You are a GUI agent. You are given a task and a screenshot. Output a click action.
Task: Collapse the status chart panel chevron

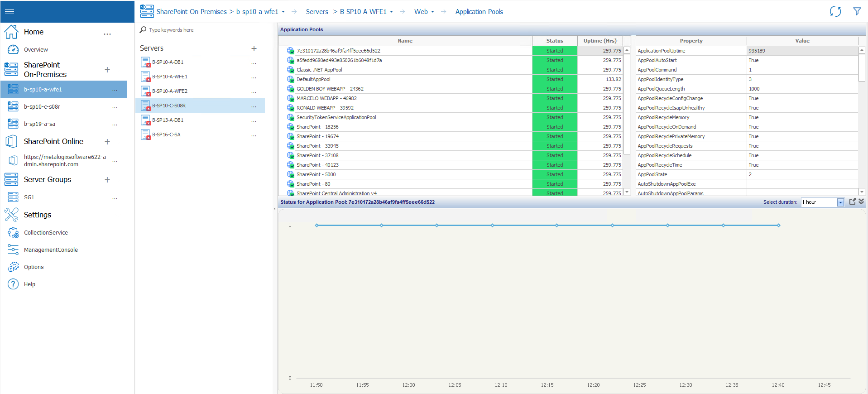[x=861, y=202]
